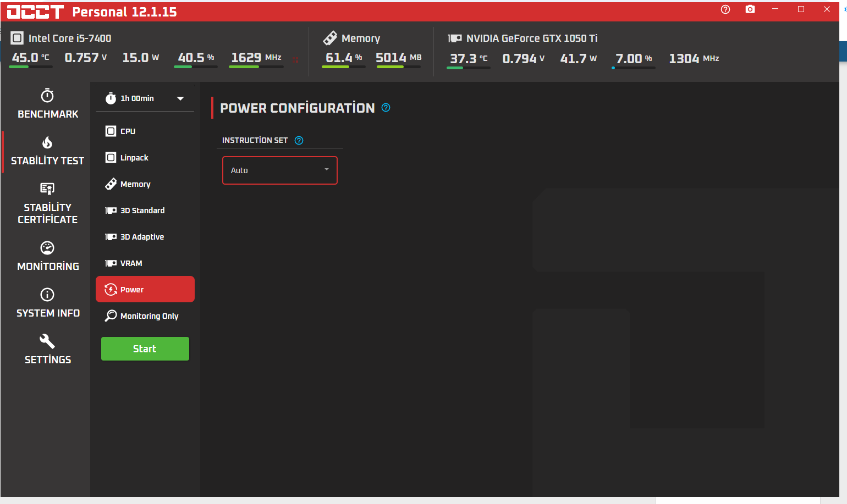Click the CPU power 15.0 W reading
847x504 pixels.
[x=141, y=58]
